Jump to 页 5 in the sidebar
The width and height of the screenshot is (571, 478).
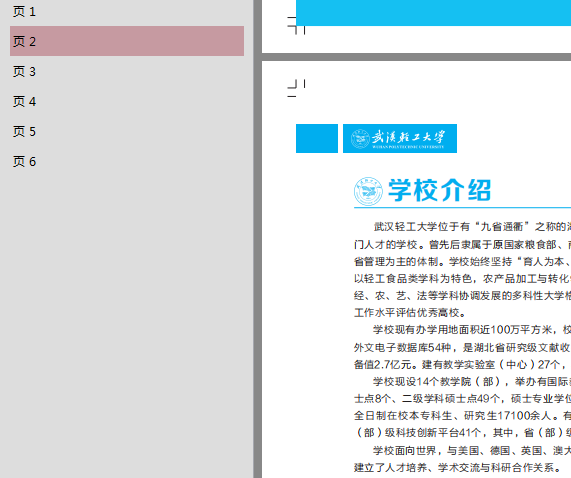[127, 131]
